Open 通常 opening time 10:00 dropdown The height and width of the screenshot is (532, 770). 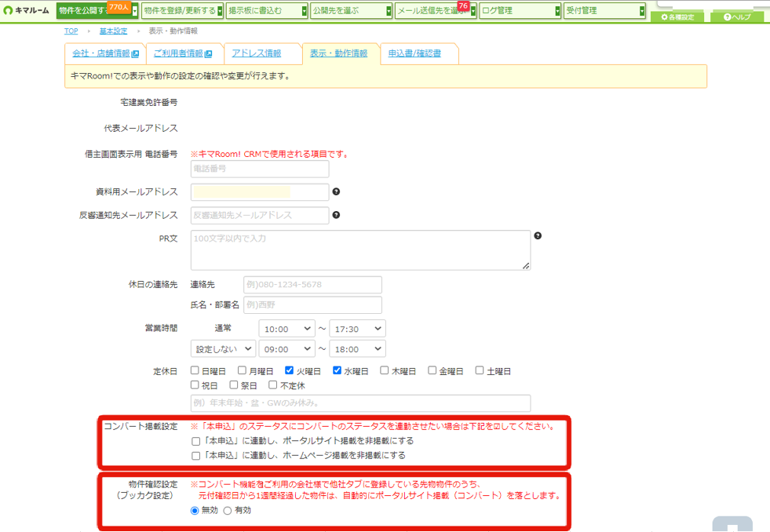286,329
